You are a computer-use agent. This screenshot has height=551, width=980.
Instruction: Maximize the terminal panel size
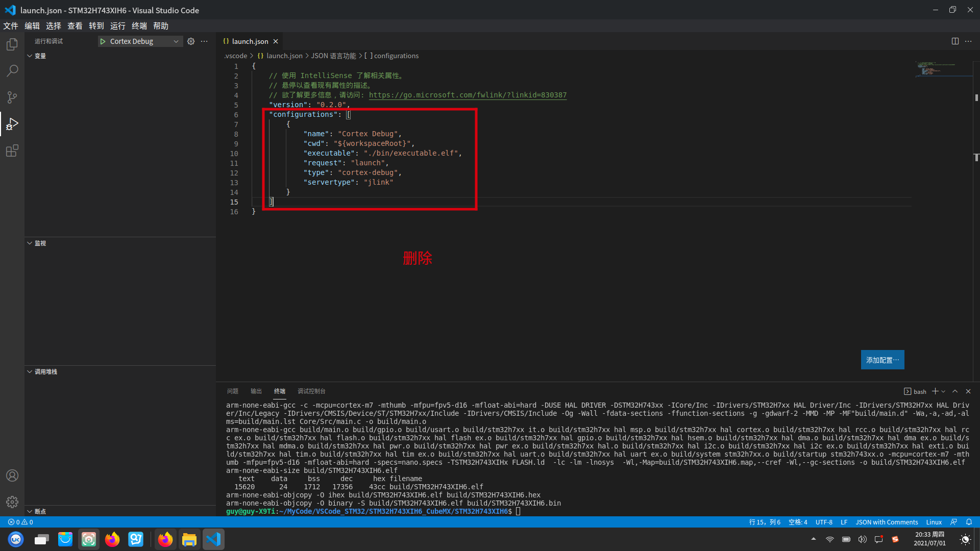pos(955,391)
